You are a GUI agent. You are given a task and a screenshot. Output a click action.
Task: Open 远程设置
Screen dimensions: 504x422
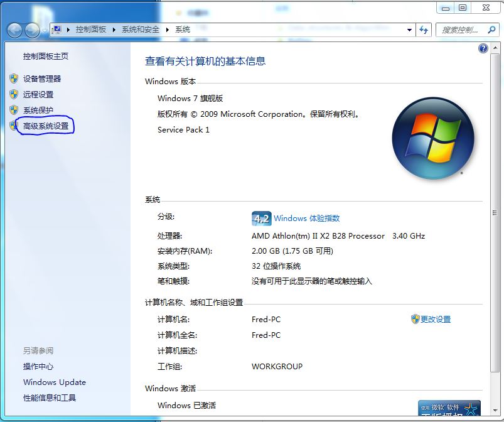(x=38, y=95)
